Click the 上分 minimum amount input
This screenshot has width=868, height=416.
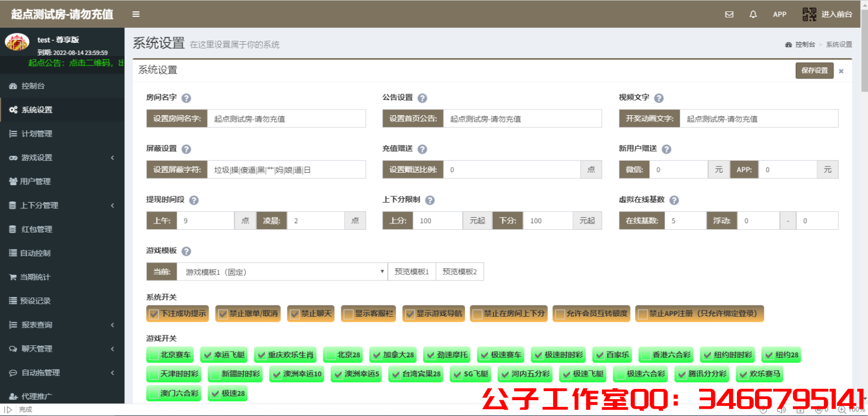[438, 221]
